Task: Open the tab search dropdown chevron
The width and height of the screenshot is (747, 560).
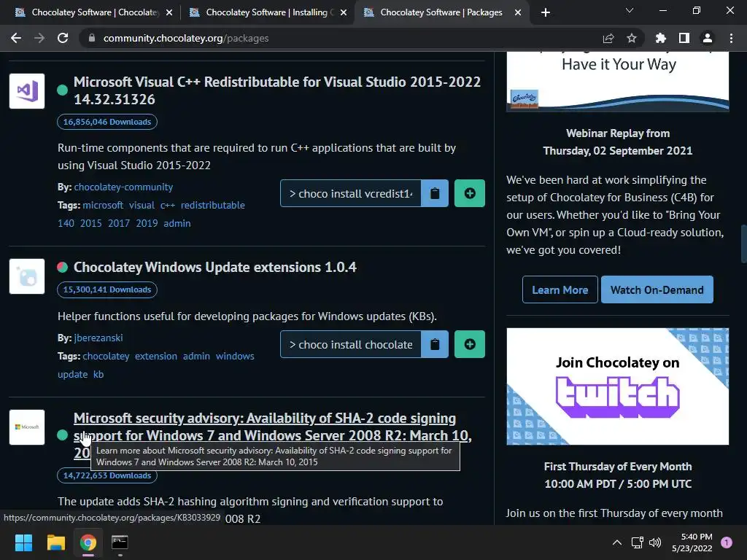Action: click(x=630, y=10)
